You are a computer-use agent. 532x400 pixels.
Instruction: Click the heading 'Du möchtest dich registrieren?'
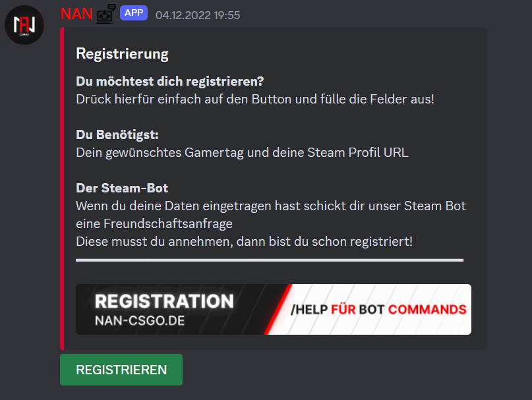169,81
